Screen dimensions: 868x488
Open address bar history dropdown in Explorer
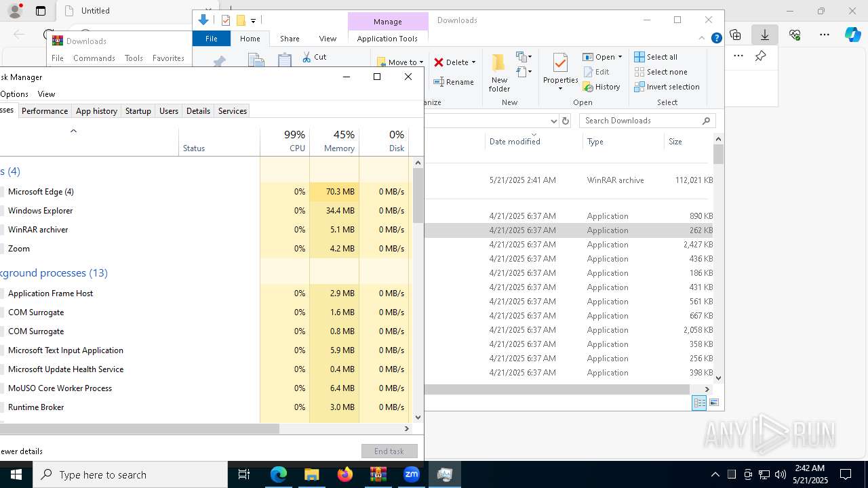(x=553, y=121)
